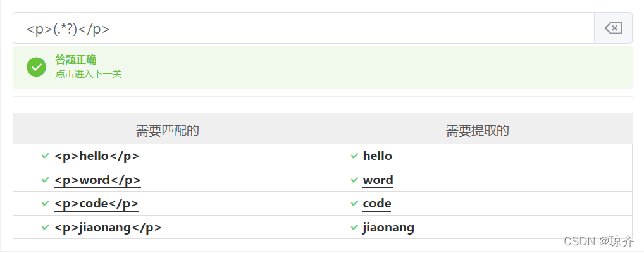This screenshot has height=253, width=644.
Task: Click the check mark beside <p>code</p>
Action: click(45, 204)
